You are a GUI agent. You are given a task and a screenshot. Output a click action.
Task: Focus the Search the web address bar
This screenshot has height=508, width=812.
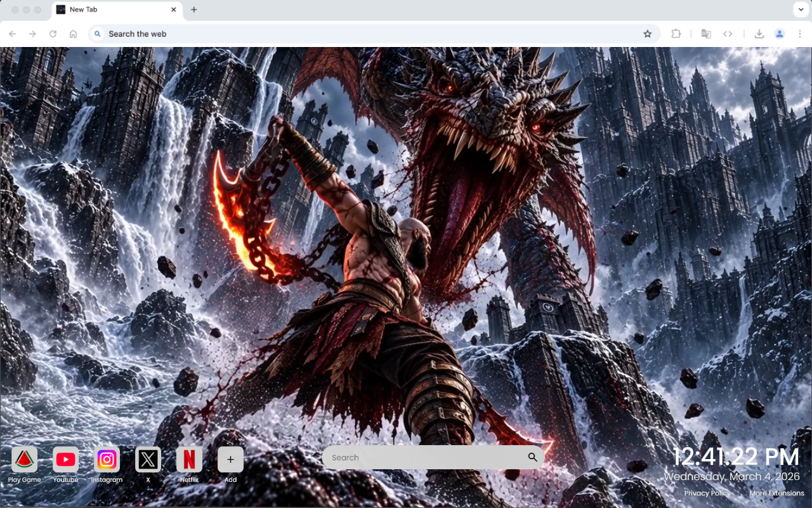[374, 34]
